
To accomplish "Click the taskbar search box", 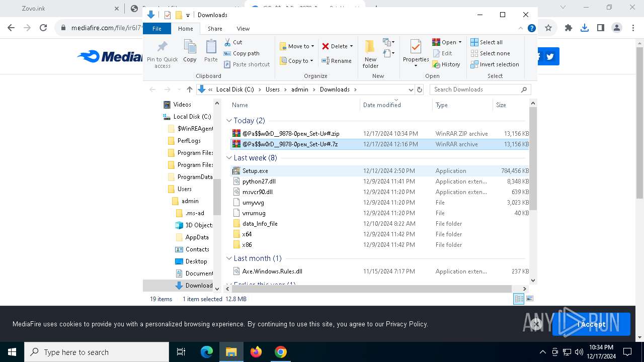I will pos(97,352).
